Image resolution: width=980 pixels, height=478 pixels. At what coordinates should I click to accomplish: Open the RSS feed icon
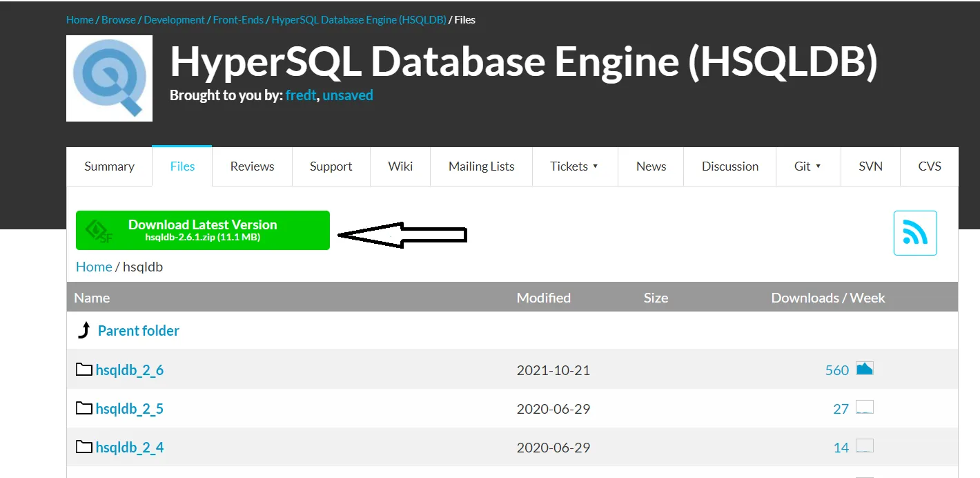915,233
